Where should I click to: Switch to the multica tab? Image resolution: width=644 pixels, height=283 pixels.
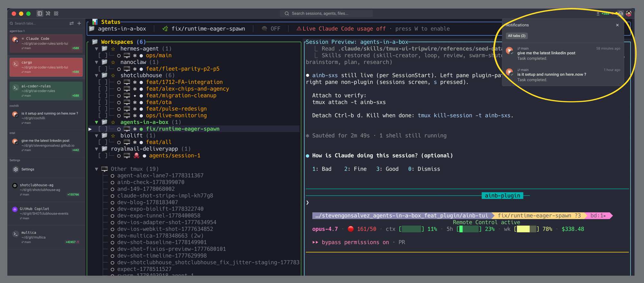coord(46,237)
